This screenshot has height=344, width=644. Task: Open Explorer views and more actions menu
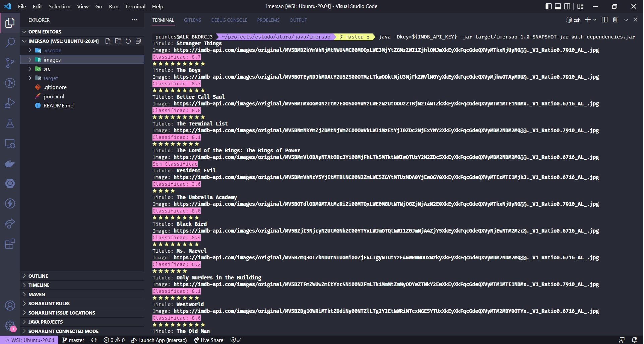click(x=134, y=20)
